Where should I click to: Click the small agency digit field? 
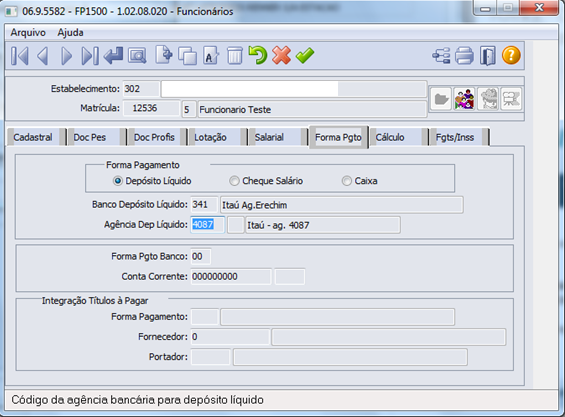(236, 225)
